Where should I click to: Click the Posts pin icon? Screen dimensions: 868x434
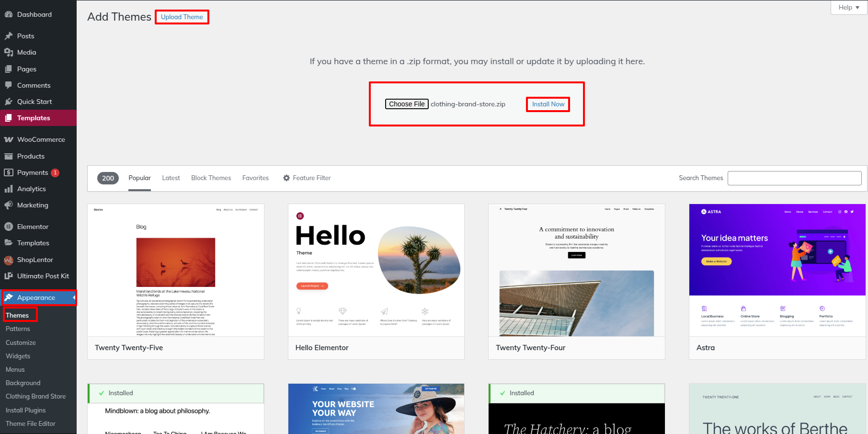point(9,36)
